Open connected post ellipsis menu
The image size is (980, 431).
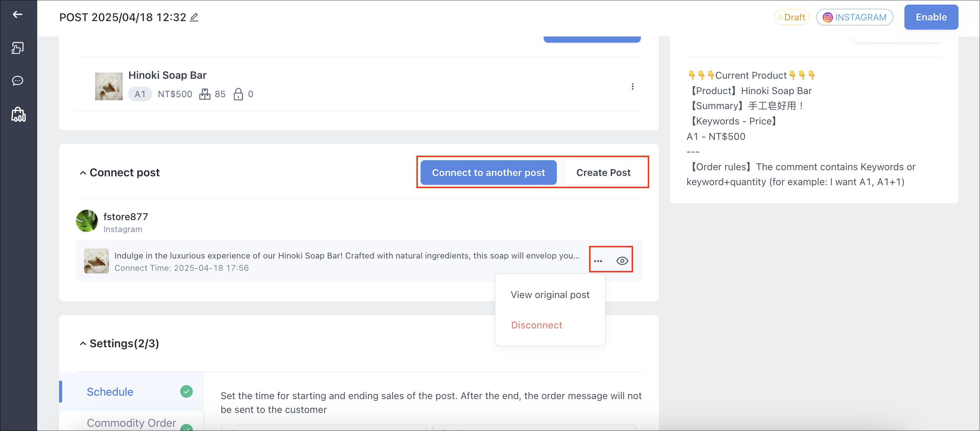[x=598, y=261]
